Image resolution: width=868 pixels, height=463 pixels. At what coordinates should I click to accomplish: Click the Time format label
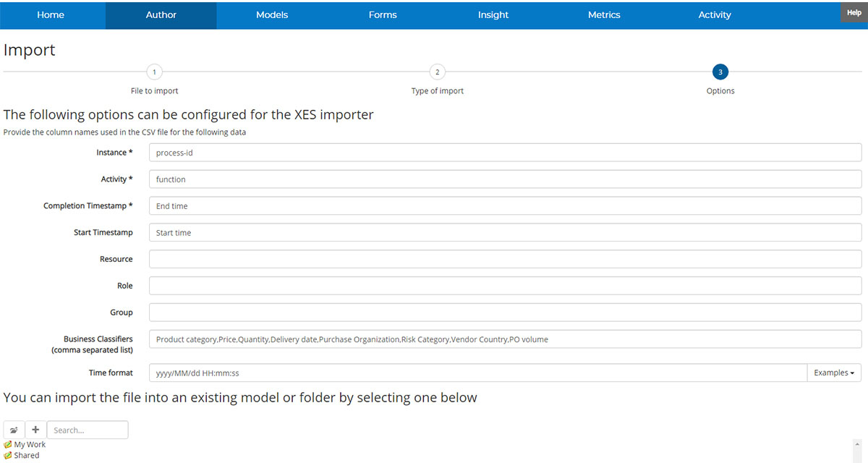[x=111, y=373]
